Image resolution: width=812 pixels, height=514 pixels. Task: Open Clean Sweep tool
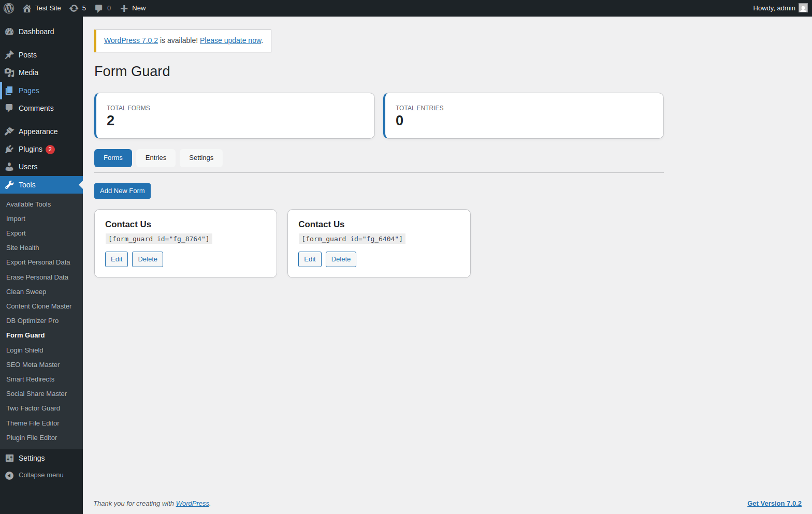point(26,292)
